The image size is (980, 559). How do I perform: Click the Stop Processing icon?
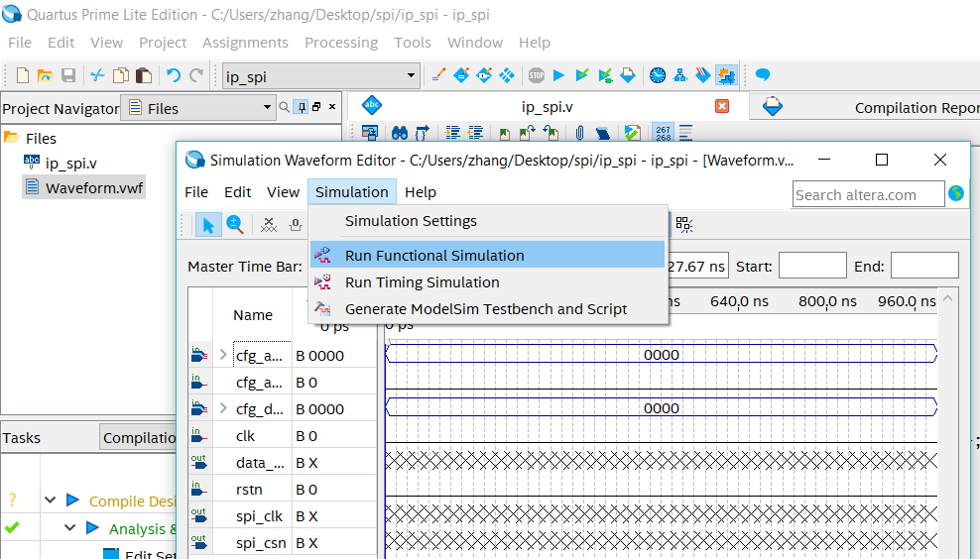tap(537, 75)
